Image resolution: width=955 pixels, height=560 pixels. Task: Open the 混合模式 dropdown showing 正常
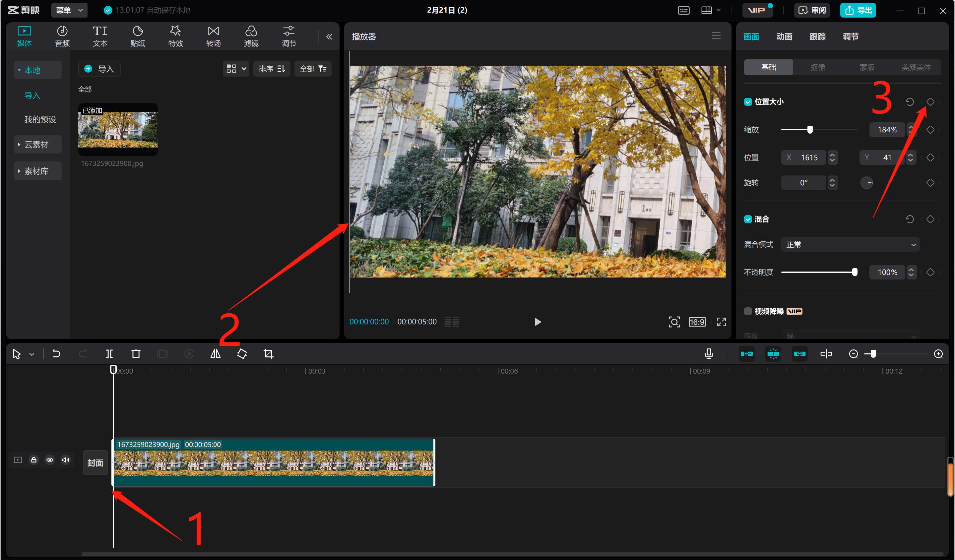(850, 245)
